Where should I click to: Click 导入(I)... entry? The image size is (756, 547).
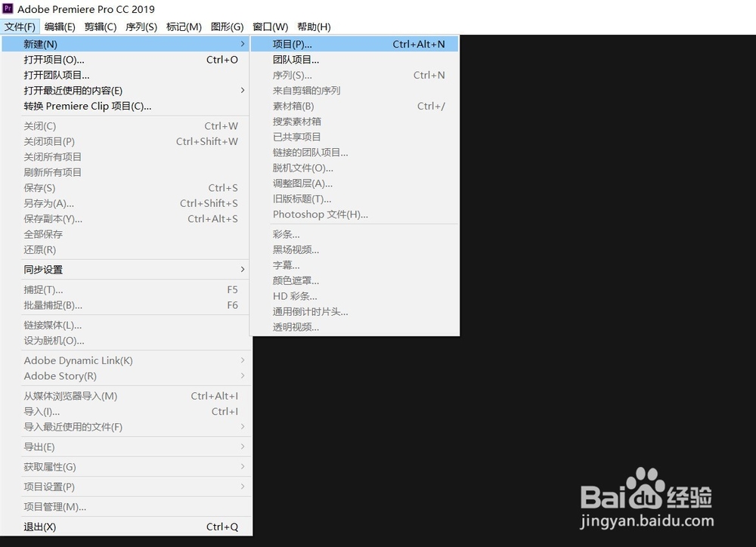tap(125, 412)
